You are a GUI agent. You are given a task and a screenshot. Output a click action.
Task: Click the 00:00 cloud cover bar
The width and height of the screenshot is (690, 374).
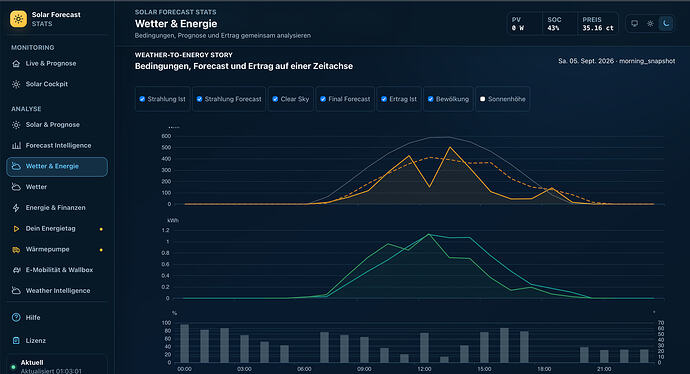(x=184, y=344)
